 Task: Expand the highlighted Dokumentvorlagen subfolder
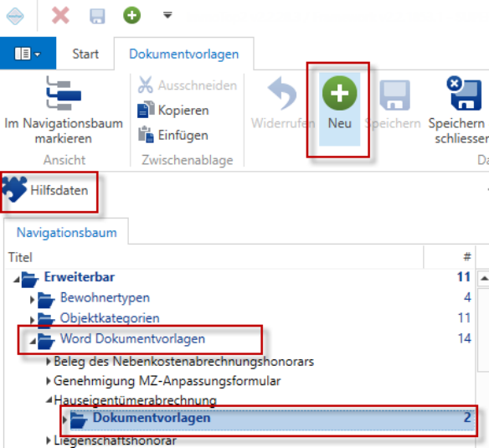pos(64,420)
